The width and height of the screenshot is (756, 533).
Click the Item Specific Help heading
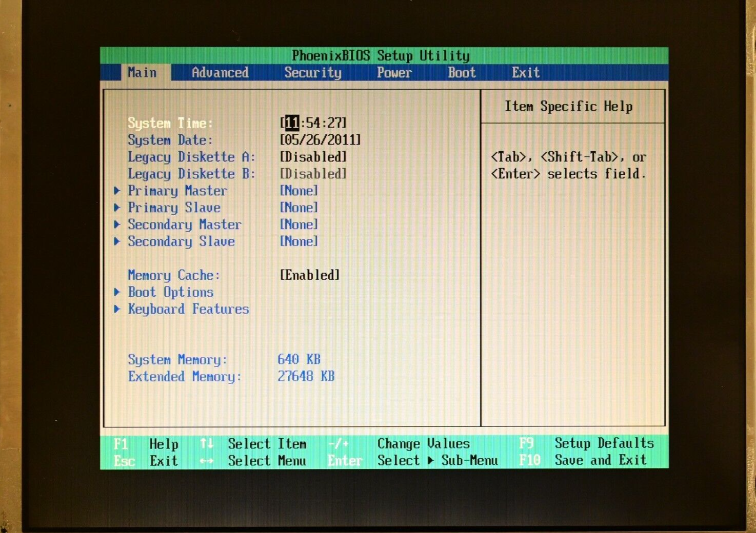click(x=569, y=107)
